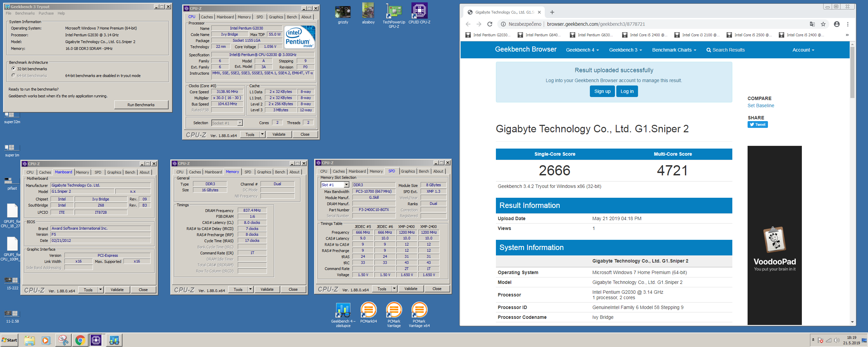868x347 pixels.
Task: Open Geekbench 4 navigation dropdown
Action: point(582,50)
